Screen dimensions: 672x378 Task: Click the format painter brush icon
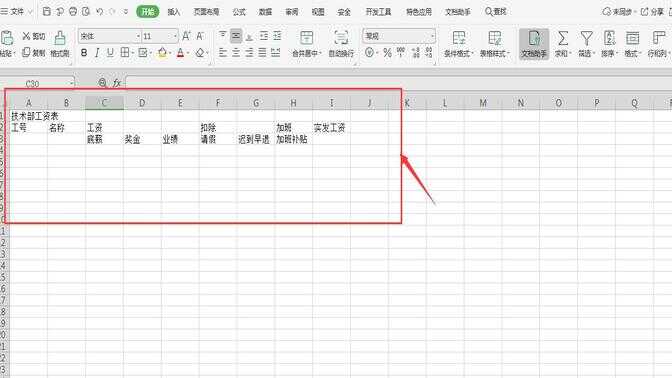60,38
